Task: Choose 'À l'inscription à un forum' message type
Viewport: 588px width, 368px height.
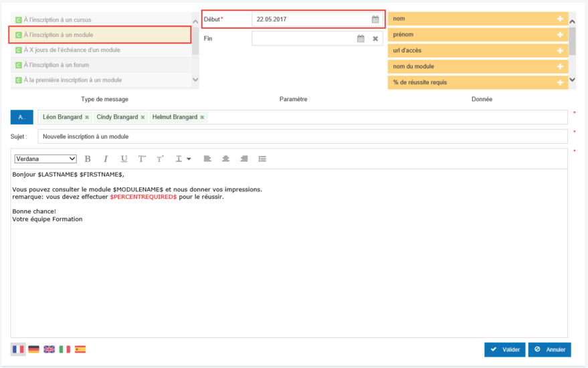Action: (x=56, y=65)
